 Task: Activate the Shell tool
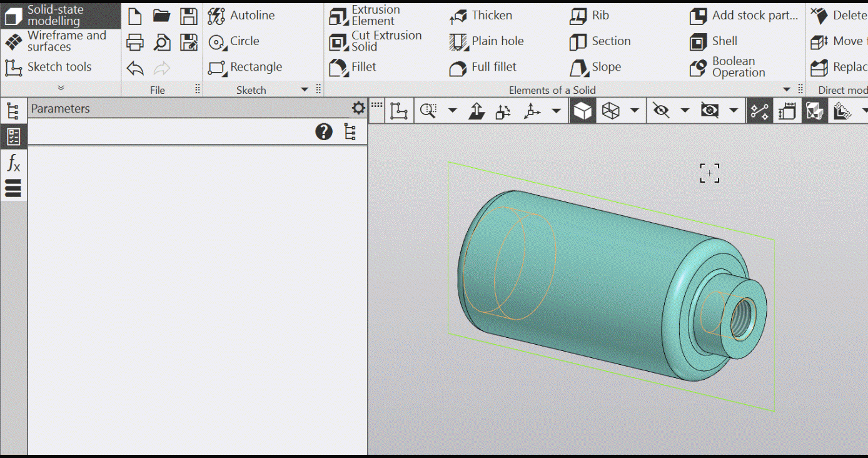[713, 41]
